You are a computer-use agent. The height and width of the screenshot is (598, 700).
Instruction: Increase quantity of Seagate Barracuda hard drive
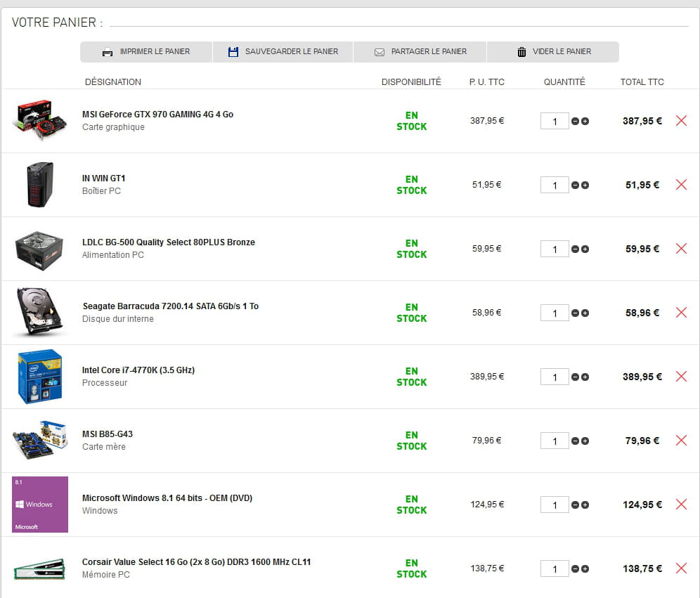pos(585,313)
